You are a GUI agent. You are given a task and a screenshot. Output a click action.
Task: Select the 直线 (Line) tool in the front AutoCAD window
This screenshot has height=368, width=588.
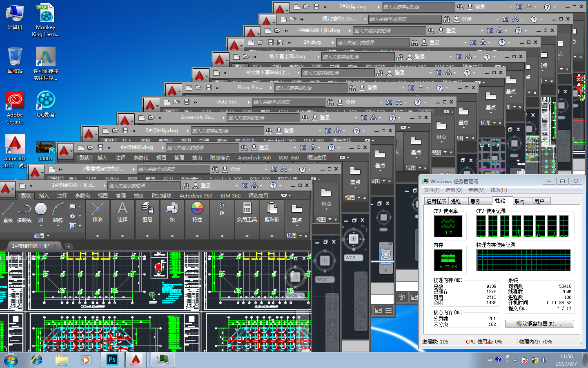[8, 212]
